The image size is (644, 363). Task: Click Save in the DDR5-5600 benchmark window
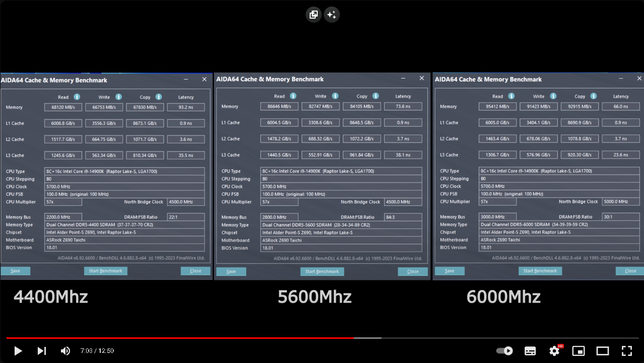pos(231,271)
